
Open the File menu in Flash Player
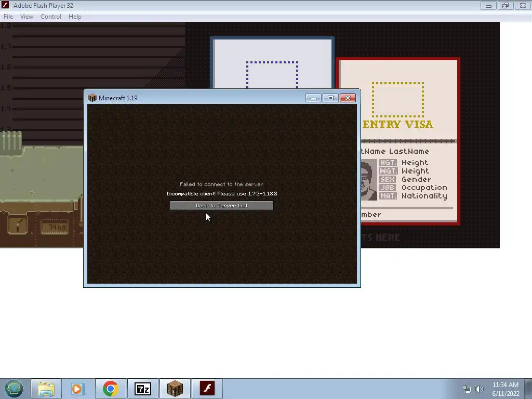coord(8,17)
